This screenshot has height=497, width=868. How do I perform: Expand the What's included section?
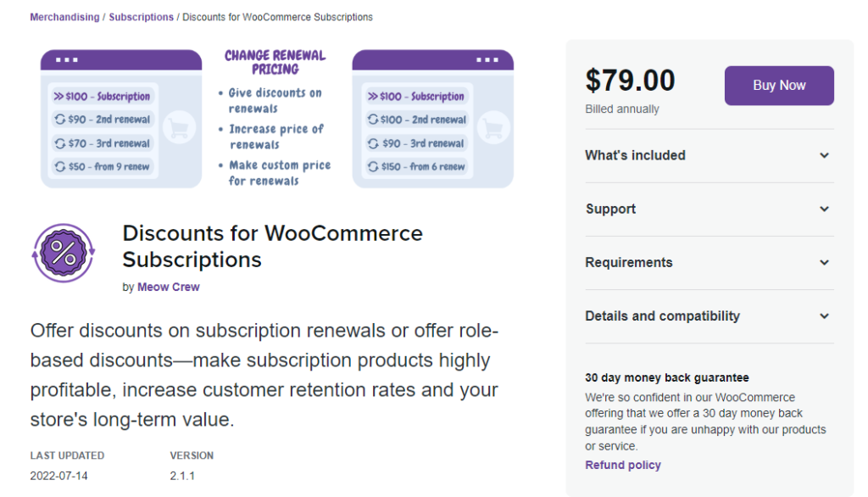[x=709, y=155]
